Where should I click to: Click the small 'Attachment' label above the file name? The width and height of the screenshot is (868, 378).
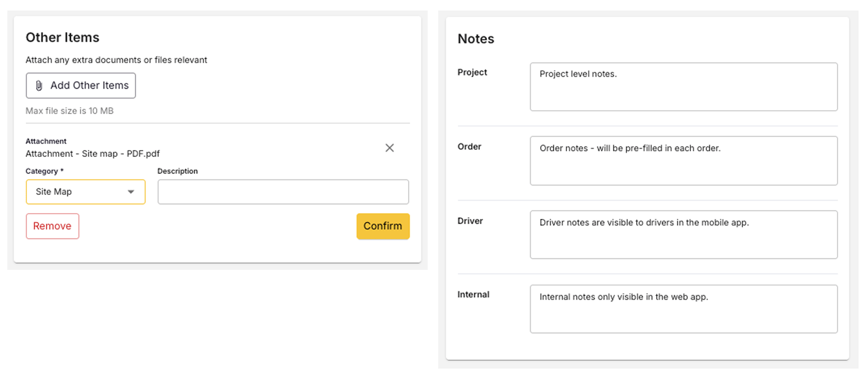46,141
